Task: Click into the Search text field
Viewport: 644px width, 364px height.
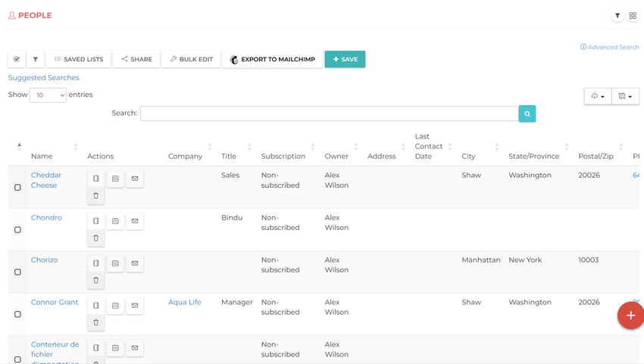Action: click(x=329, y=114)
